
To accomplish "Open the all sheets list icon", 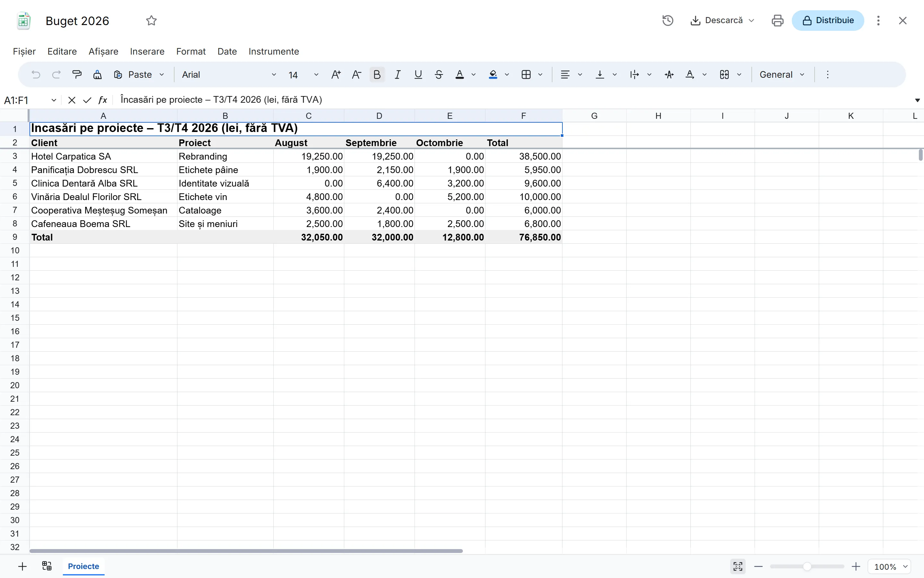I will click(x=47, y=566).
